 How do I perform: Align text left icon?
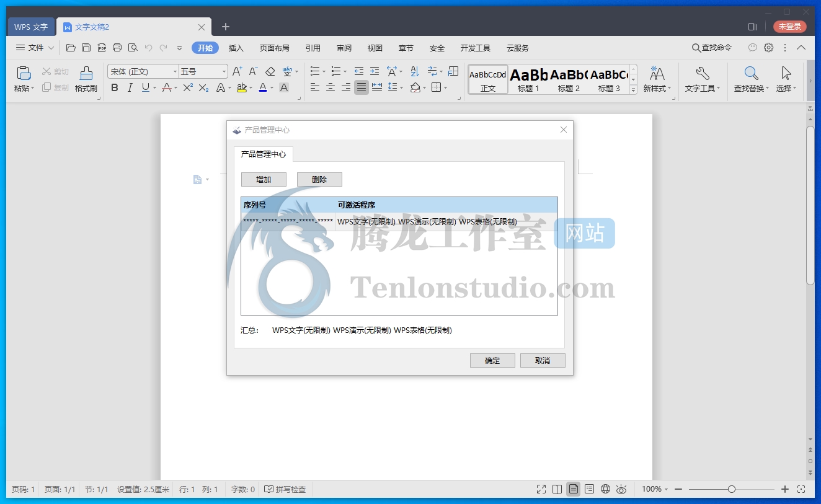315,87
